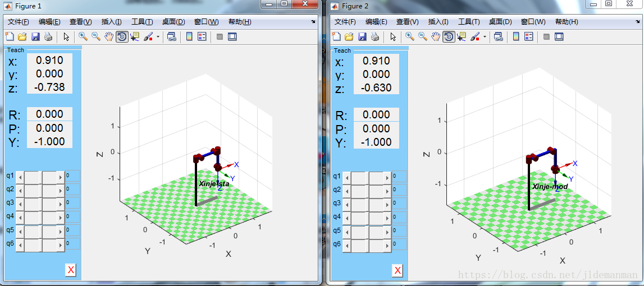Hide Plot Tools icon in Figure 2

click(x=547, y=37)
